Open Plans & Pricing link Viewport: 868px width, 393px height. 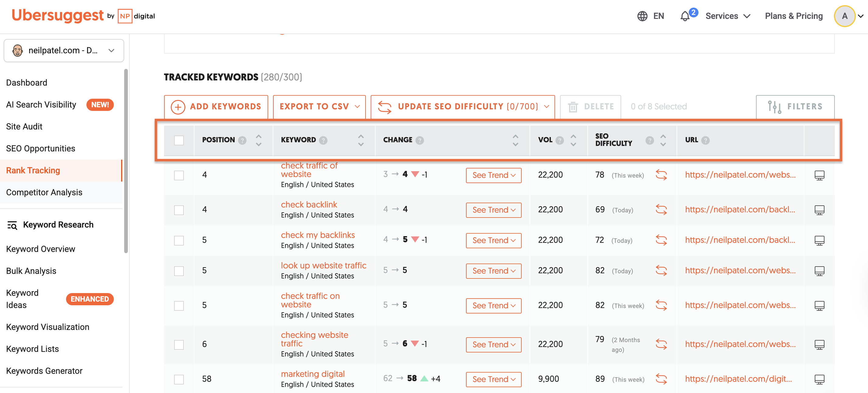[x=793, y=16]
